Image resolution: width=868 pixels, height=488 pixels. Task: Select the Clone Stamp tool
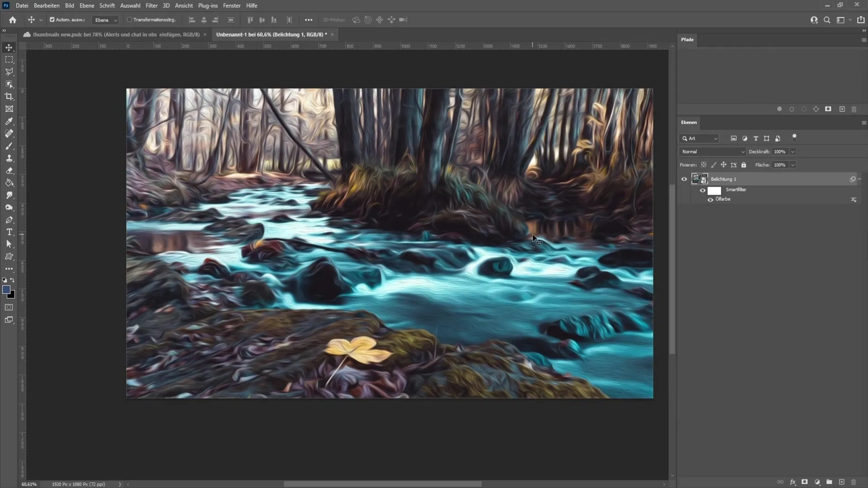[x=9, y=158]
